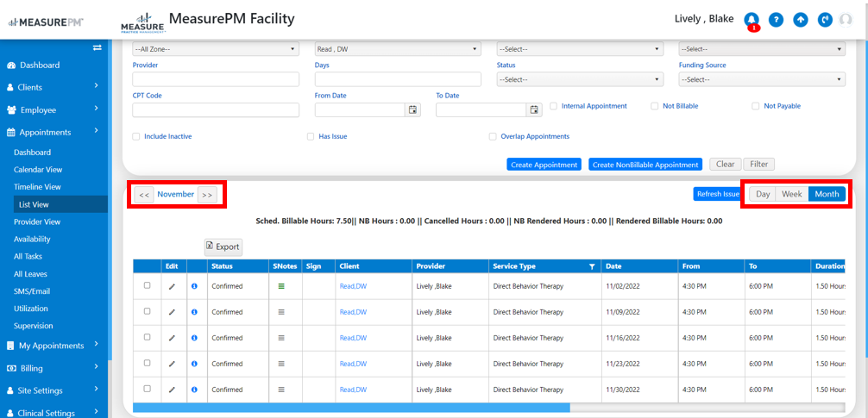Click the Refresh Issue button
Viewport: 868px width, 418px height.
[x=718, y=194]
